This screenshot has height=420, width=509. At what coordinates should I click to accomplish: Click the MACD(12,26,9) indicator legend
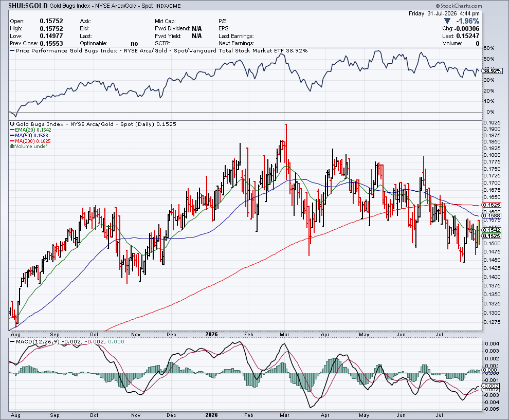point(67,341)
